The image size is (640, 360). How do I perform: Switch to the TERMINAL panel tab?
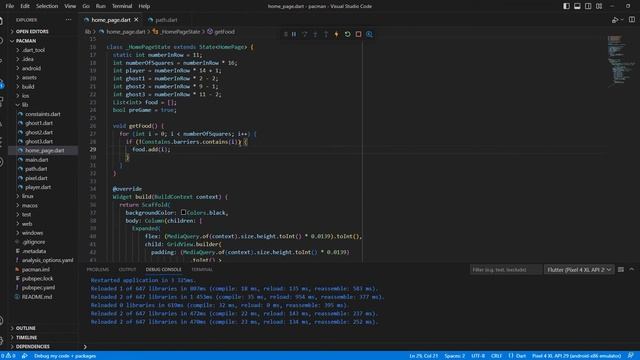pos(202,269)
